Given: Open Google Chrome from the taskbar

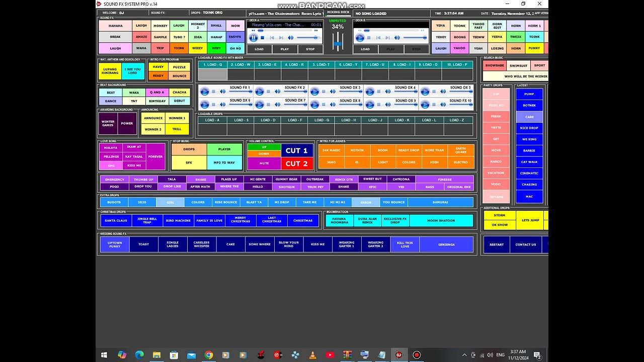Looking at the screenshot, I should pos(209,355).
